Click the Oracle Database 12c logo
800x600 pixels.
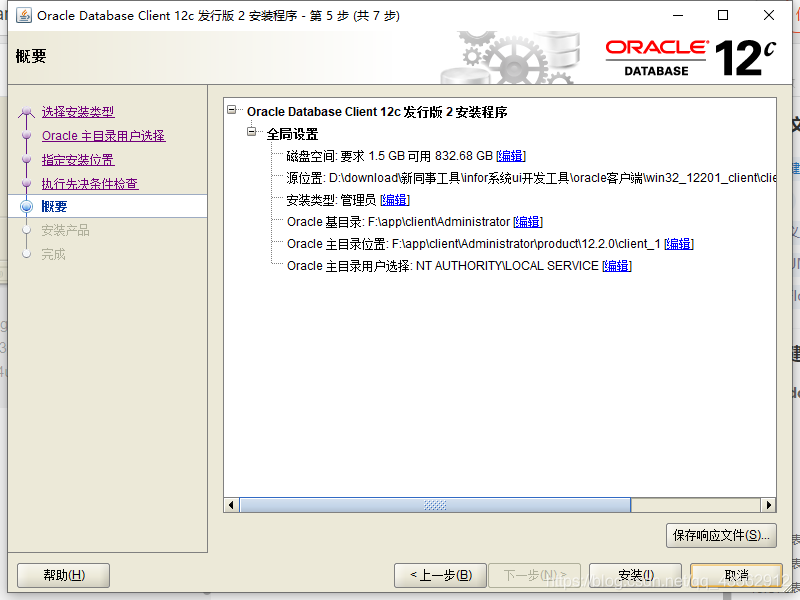pyautogui.click(x=690, y=58)
